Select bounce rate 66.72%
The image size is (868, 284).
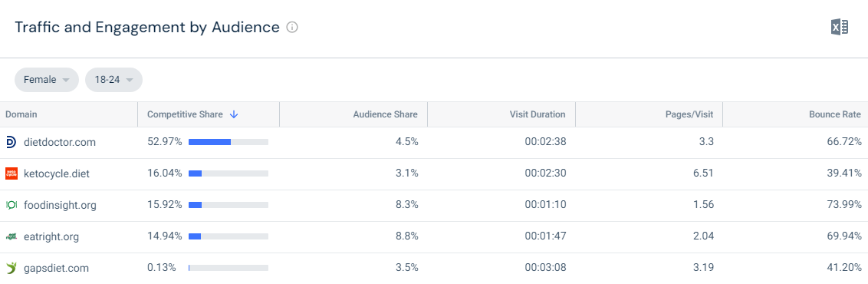[x=844, y=142]
